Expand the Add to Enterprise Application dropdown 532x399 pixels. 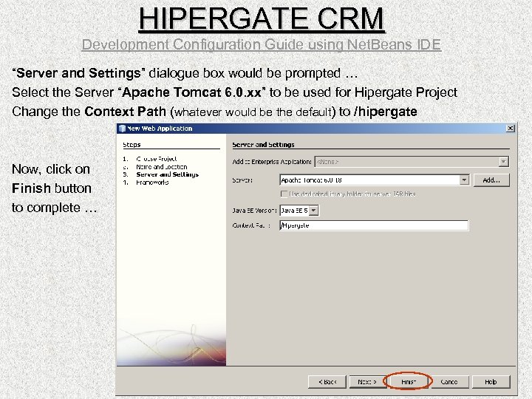pyautogui.click(x=503, y=162)
